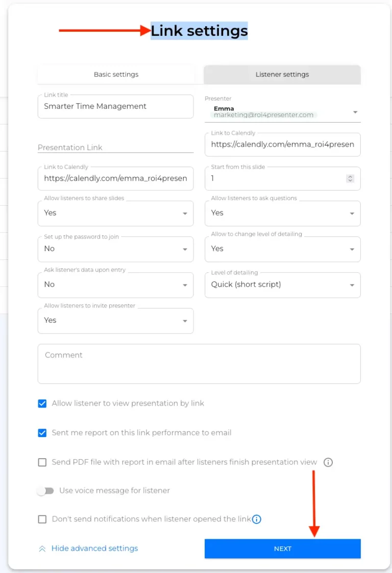Increment slide number with the stepper up arrow
Image resolution: width=392 pixels, height=573 pixels.
[350, 176]
